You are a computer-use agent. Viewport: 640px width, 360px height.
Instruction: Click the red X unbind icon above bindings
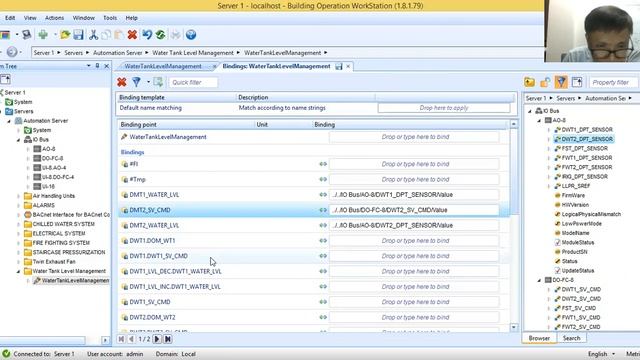coord(122,82)
